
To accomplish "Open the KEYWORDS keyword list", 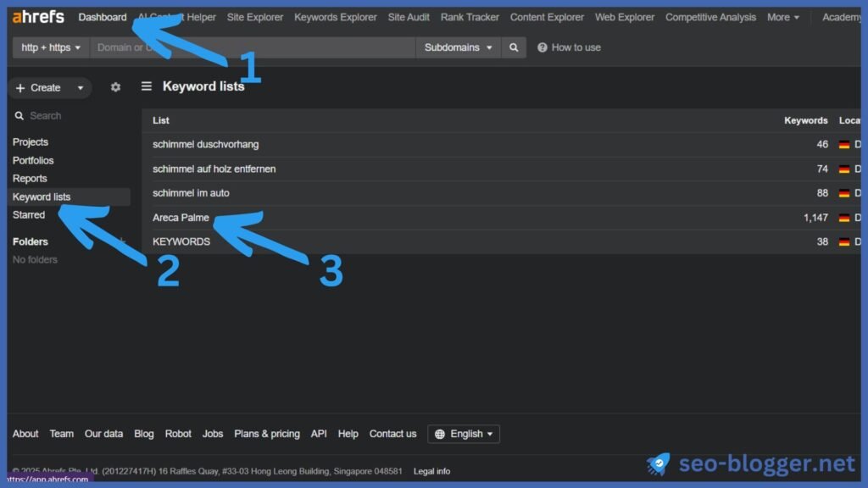I will pos(181,241).
